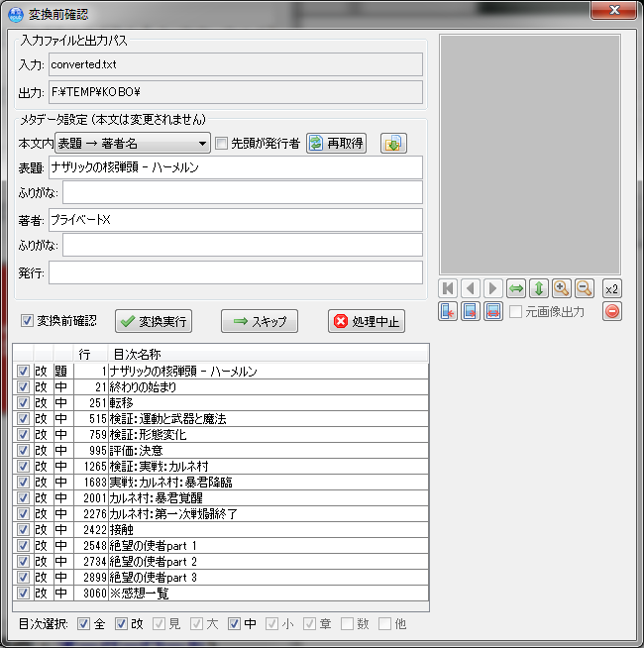Click the folder import icon beside 再取得
This screenshot has height=648, width=644.
pyautogui.click(x=393, y=144)
